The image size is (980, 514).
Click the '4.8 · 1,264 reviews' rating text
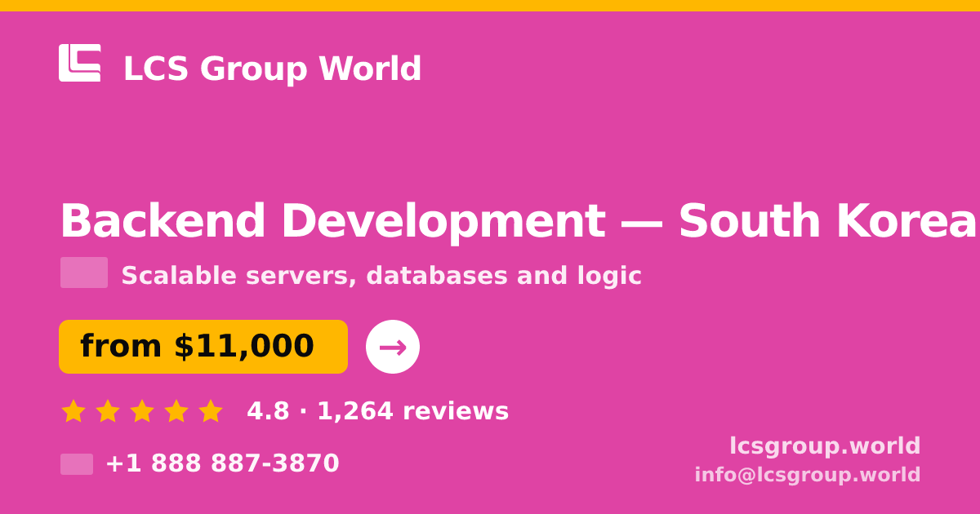(x=378, y=411)
